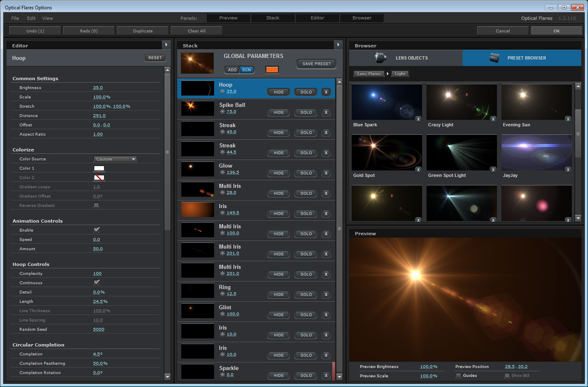Toggle the Browser panel tab

(x=362, y=18)
